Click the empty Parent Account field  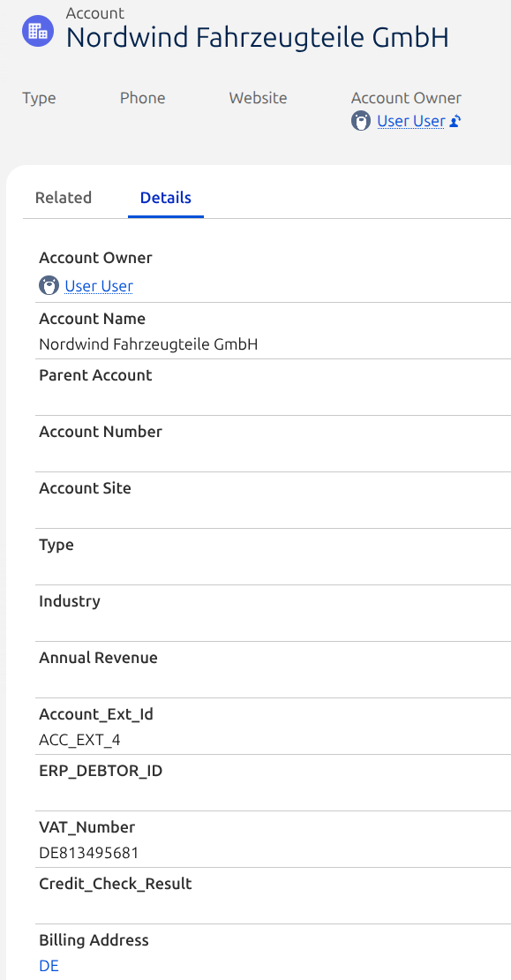pyautogui.click(x=273, y=388)
